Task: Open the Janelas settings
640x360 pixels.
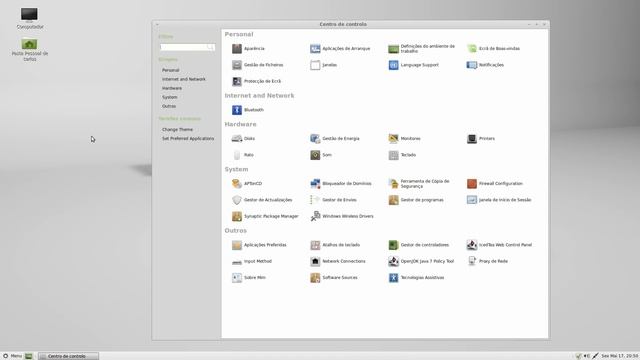Action: 323,65
